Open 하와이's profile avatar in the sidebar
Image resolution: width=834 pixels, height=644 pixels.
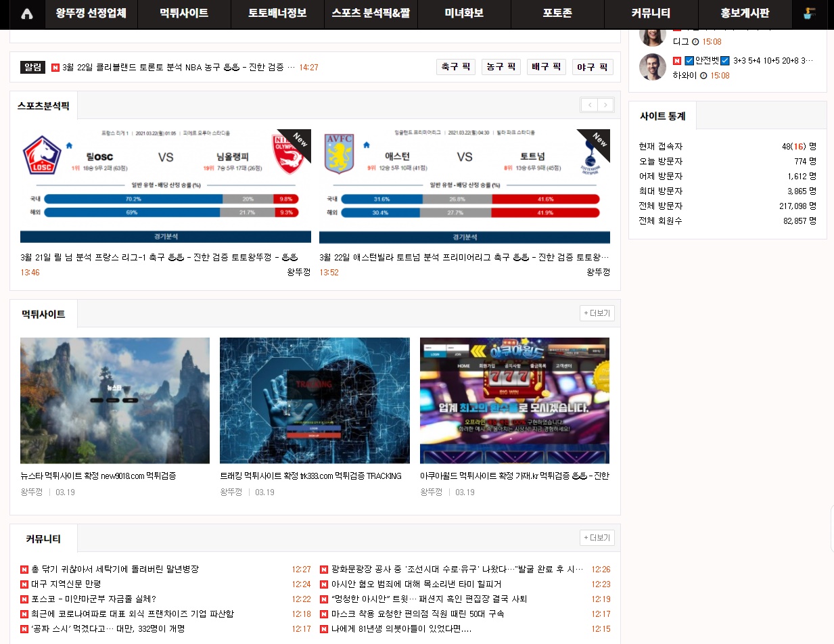[x=653, y=67]
